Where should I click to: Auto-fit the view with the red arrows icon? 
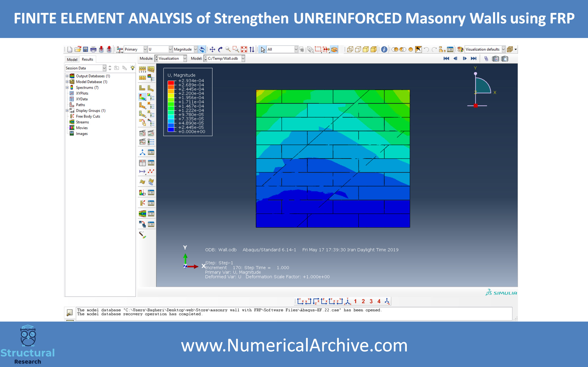(244, 49)
